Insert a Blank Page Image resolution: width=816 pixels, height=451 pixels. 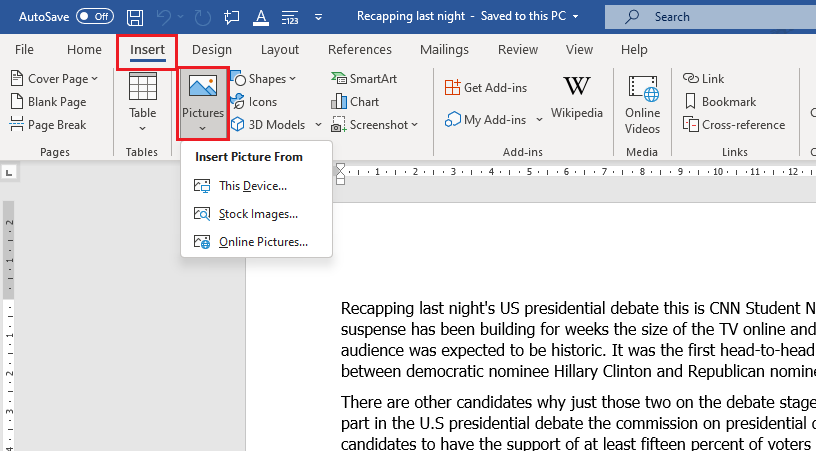pyautogui.click(x=48, y=102)
